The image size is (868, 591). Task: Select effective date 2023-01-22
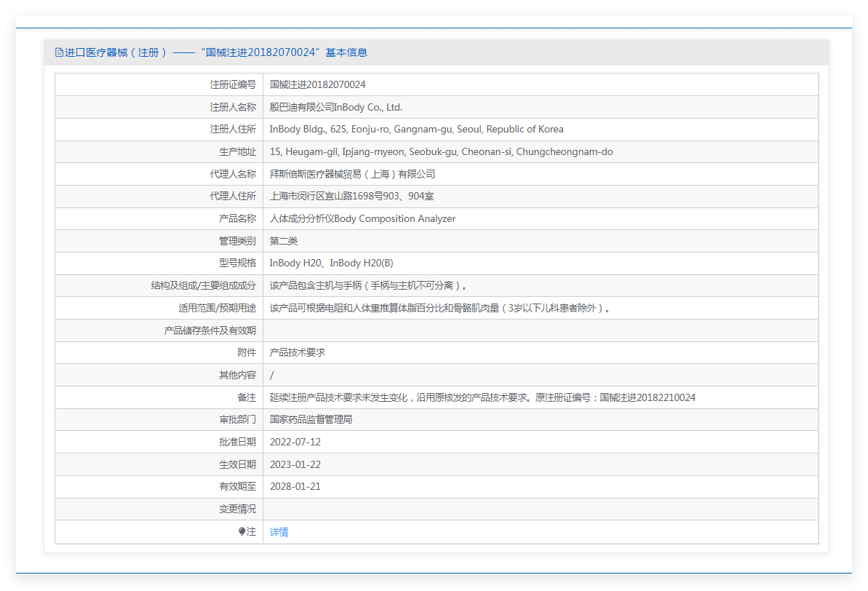coord(295,464)
